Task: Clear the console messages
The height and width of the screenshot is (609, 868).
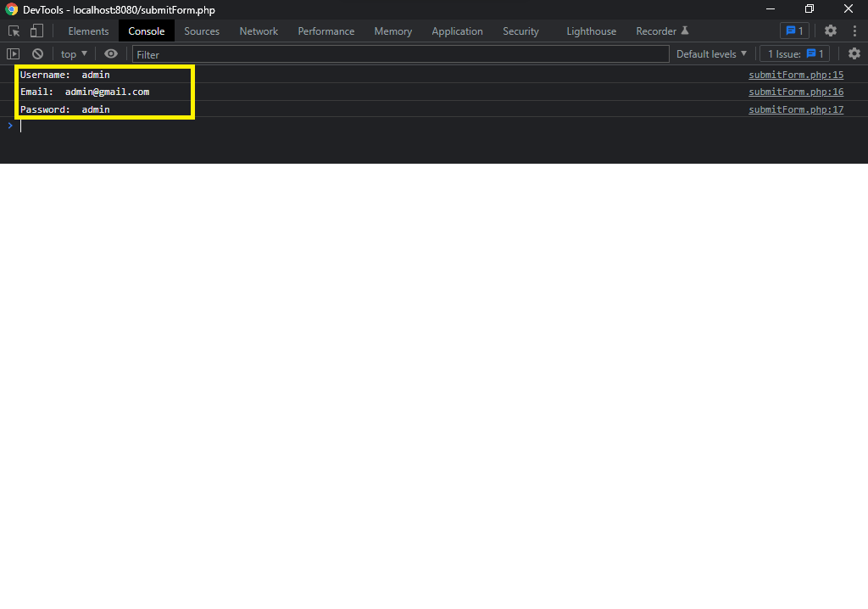Action: click(36, 53)
